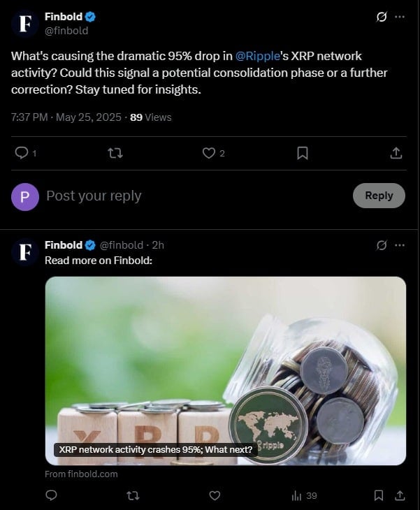Viewport: 420px width, 510px height.
Task: Click the Grok icon on main post
Action: [382, 17]
